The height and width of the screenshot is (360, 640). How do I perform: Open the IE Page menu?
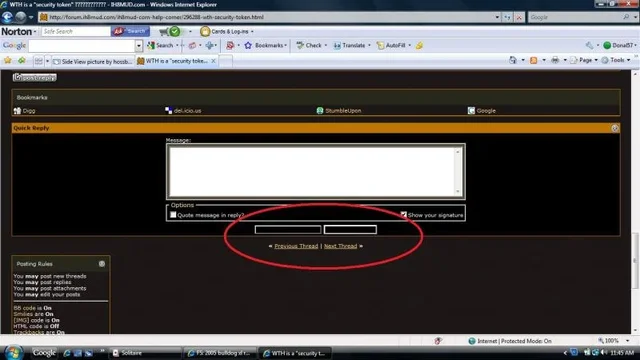pyautogui.click(x=584, y=60)
